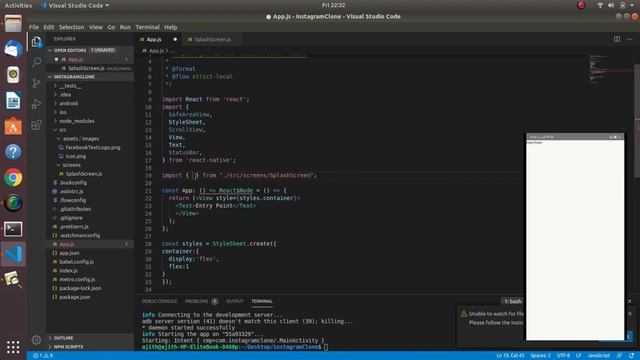Open icon.png in explorer
Screen dimensions: 640x360
(76, 156)
